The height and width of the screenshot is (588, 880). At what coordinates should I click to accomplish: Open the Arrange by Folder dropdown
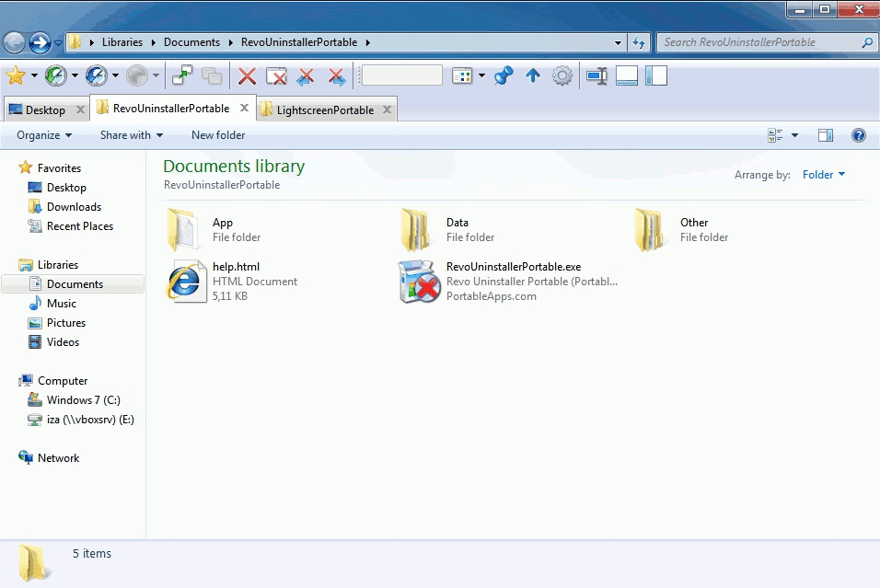click(823, 175)
